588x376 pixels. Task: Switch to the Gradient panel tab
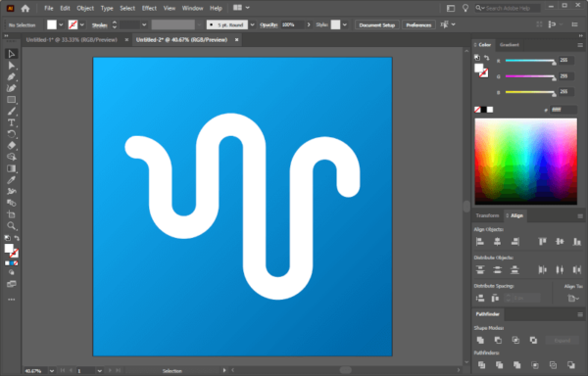(x=509, y=45)
